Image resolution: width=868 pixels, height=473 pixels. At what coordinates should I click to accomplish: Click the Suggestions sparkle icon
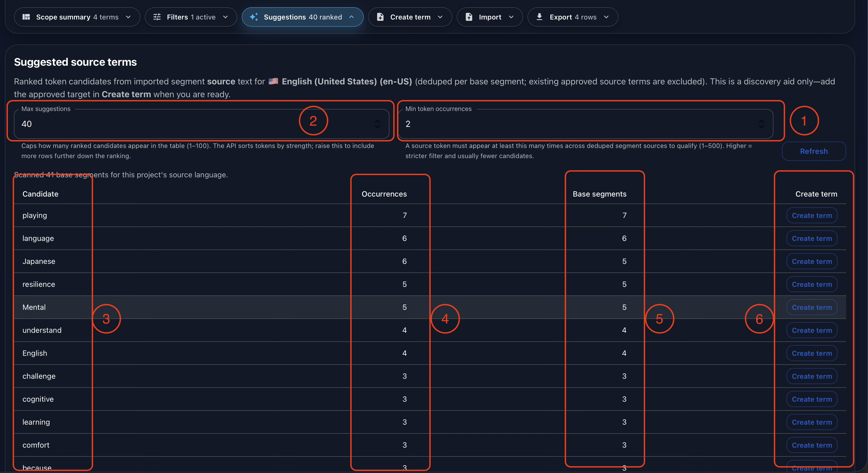(254, 17)
